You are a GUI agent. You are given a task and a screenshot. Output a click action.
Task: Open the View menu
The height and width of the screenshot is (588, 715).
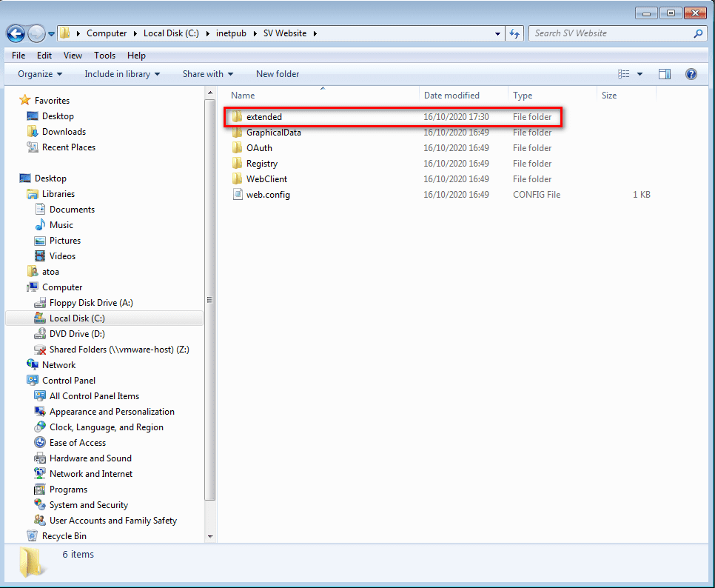pos(73,56)
